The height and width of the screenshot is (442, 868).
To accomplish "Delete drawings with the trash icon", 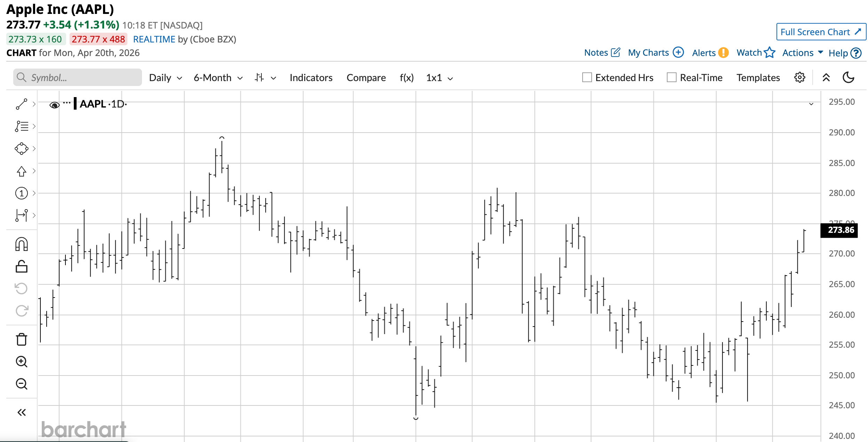I will click(x=21, y=339).
